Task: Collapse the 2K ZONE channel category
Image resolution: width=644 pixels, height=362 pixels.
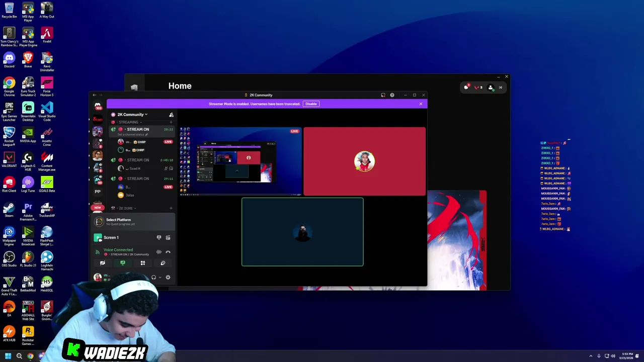Action: pyautogui.click(x=125, y=208)
